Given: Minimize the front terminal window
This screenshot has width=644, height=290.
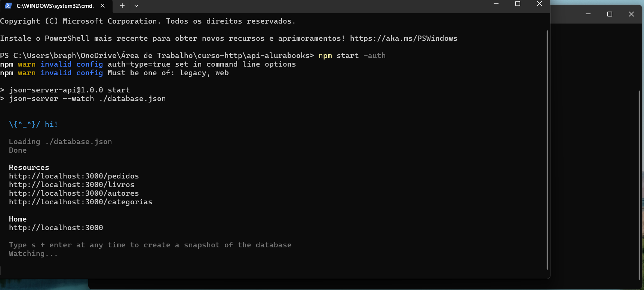Looking at the screenshot, I should tap(496, 4).
